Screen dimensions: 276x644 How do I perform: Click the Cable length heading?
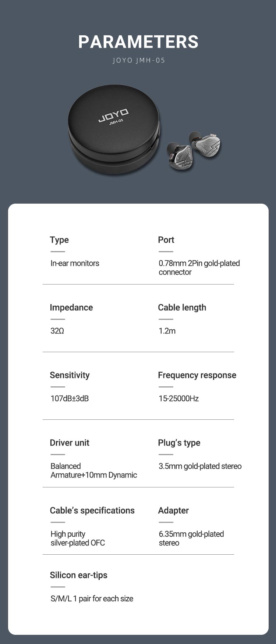182,308
